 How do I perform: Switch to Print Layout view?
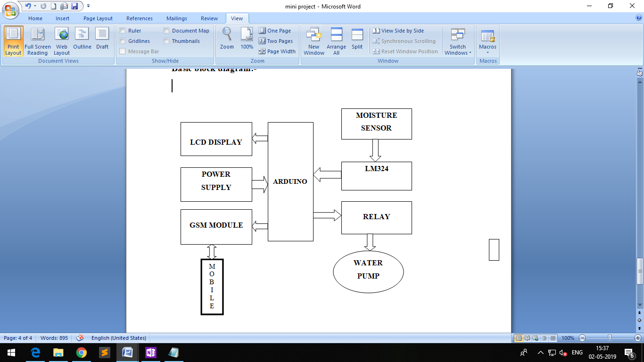click(13, 41)
